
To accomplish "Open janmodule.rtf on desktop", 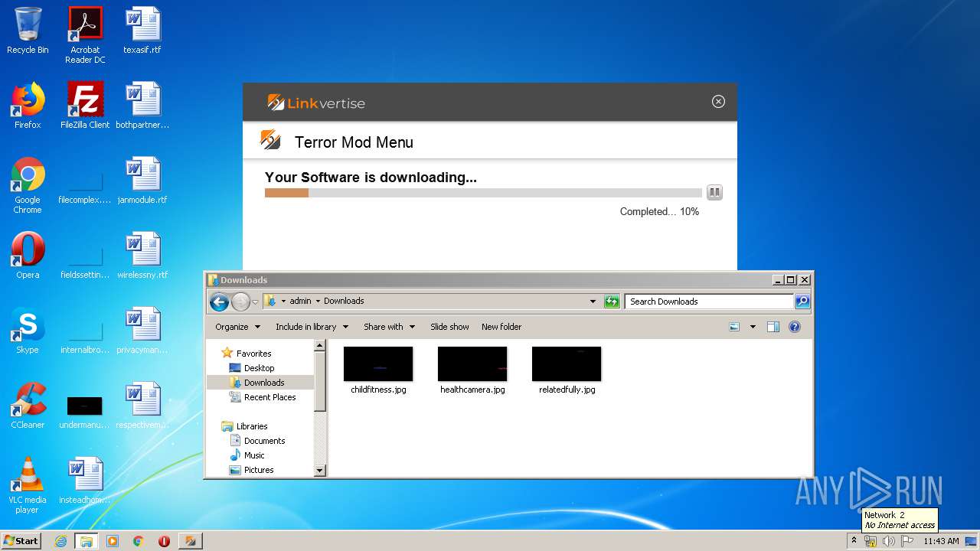I will click(x=142, y=181).
